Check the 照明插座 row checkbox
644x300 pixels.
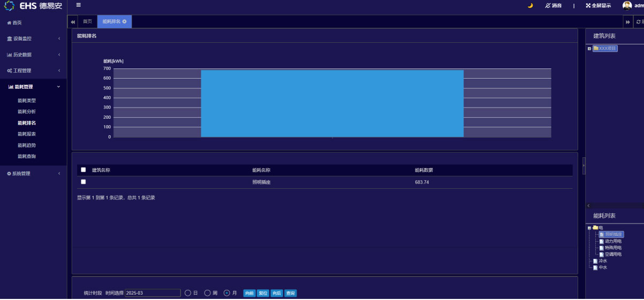click(x=83, y=182)
